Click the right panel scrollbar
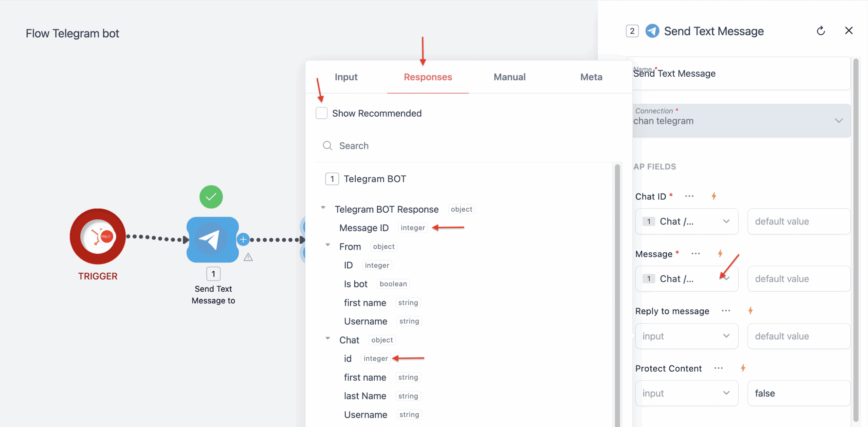 856,240
